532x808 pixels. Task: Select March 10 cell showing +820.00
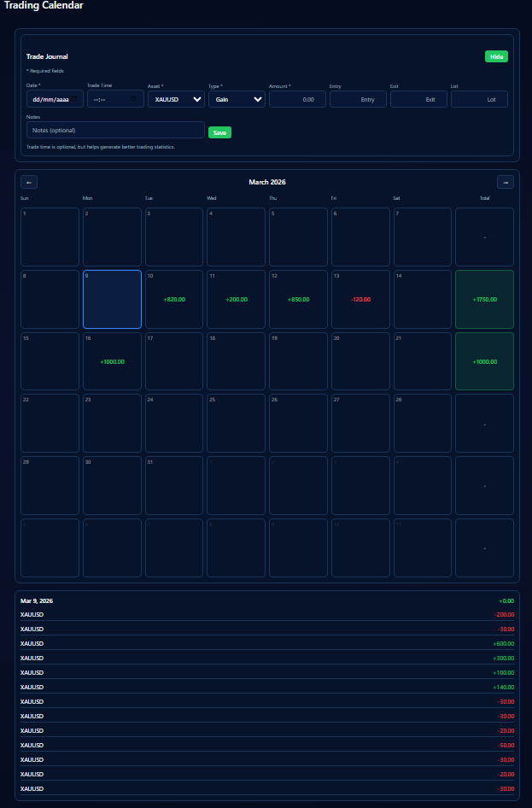174,300
